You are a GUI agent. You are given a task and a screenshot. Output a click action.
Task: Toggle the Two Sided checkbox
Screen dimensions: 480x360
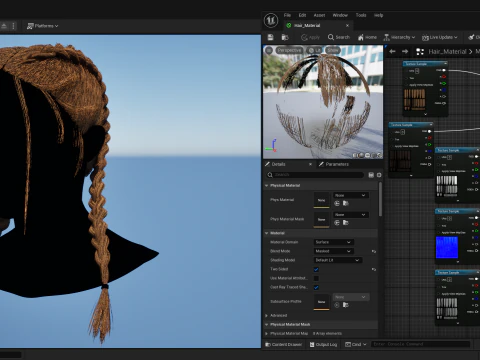[x=316, y=269]
